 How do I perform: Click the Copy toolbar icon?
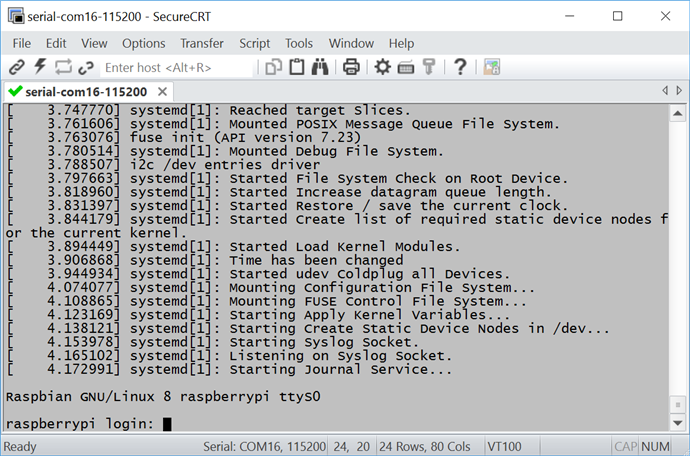pos(273,67)
